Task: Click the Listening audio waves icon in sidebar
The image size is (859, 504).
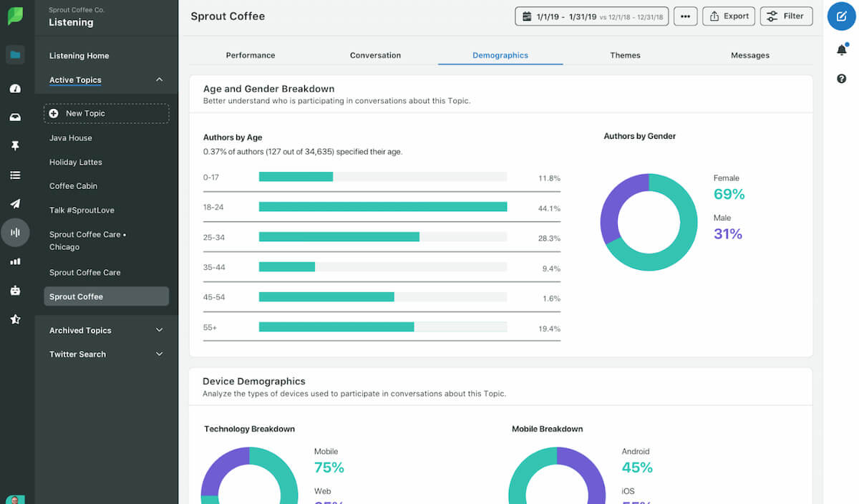Action: pyautogui.click(x=16, y=232)
